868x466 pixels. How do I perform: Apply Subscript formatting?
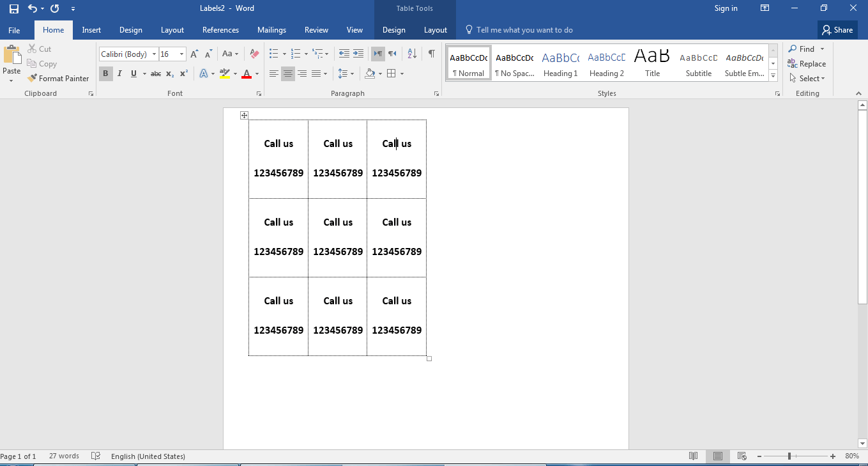click(x=170, y=74)
